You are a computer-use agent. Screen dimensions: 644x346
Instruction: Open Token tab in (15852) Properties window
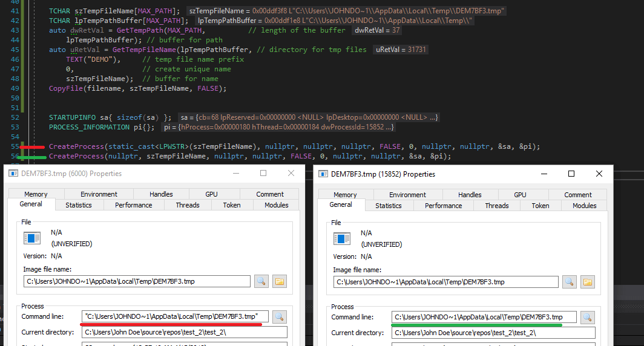(540, 206)
